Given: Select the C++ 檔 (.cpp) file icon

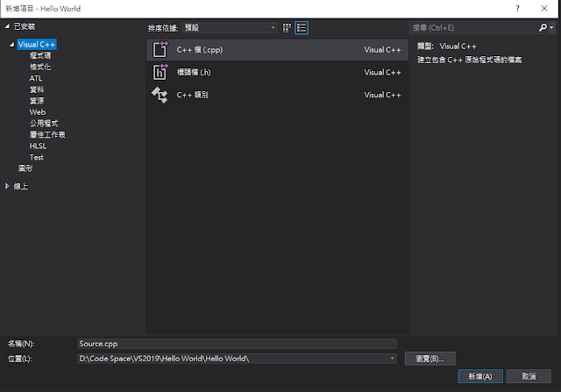Looking at the screenshot, I should [160, 49].
